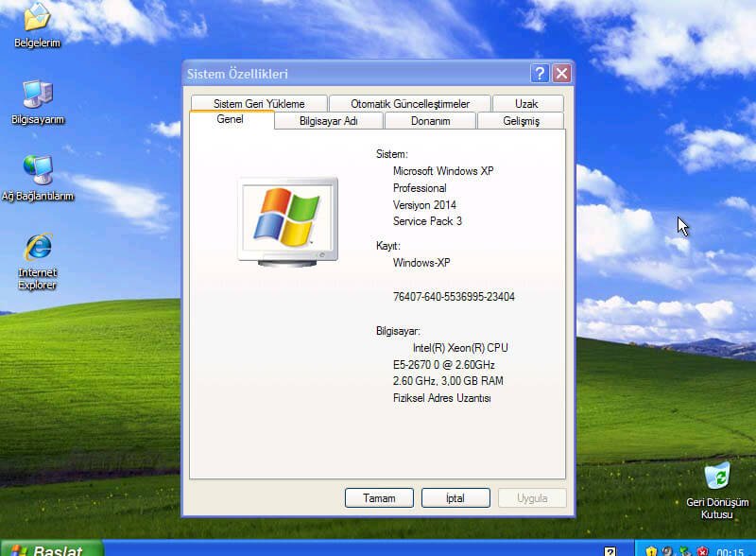Click the İptal button

455,498
